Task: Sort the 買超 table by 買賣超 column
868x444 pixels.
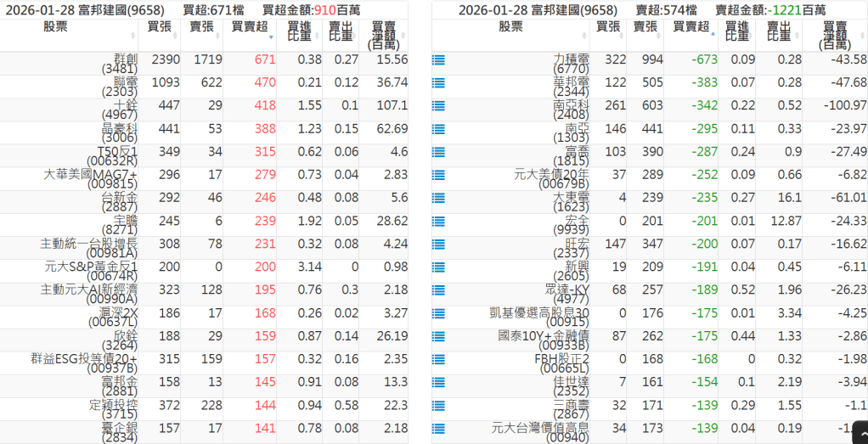Action: click(251, 27)
